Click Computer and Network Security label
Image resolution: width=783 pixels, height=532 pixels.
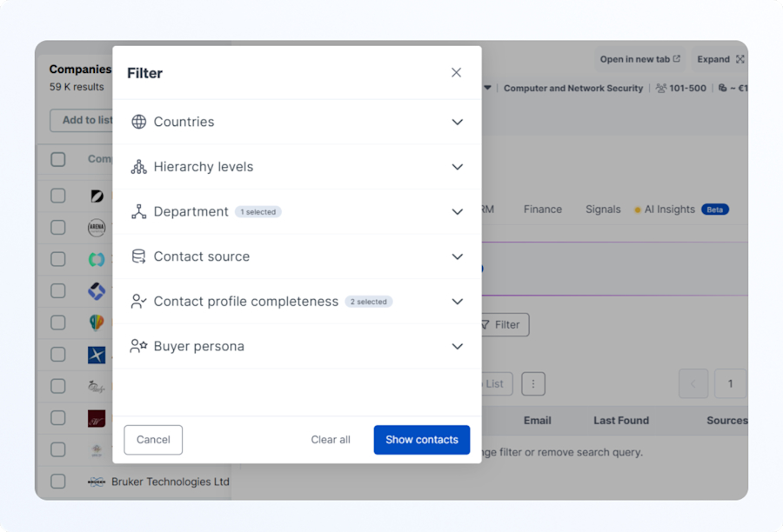point(573,89)
